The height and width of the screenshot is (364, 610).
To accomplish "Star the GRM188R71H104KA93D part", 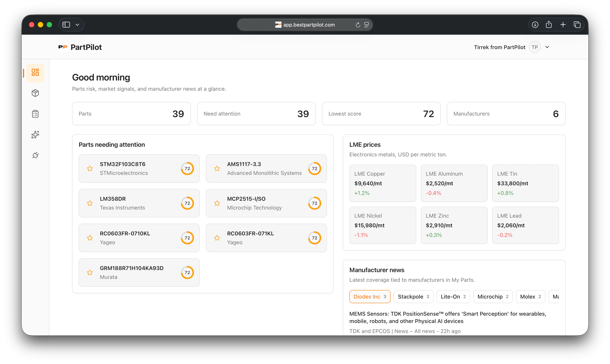I will 90,273.
